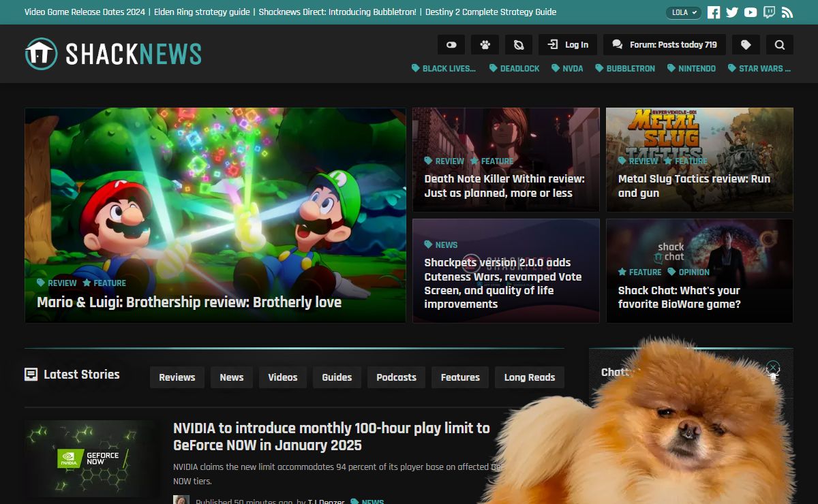818x504 pixels.
Task: Switch to the Videos tab
Action: 283,377
